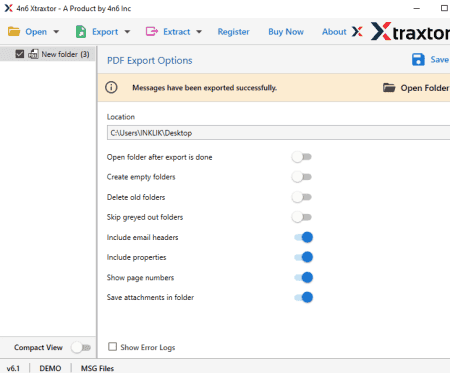Click the small X logo next to About

tap(357, 32)
